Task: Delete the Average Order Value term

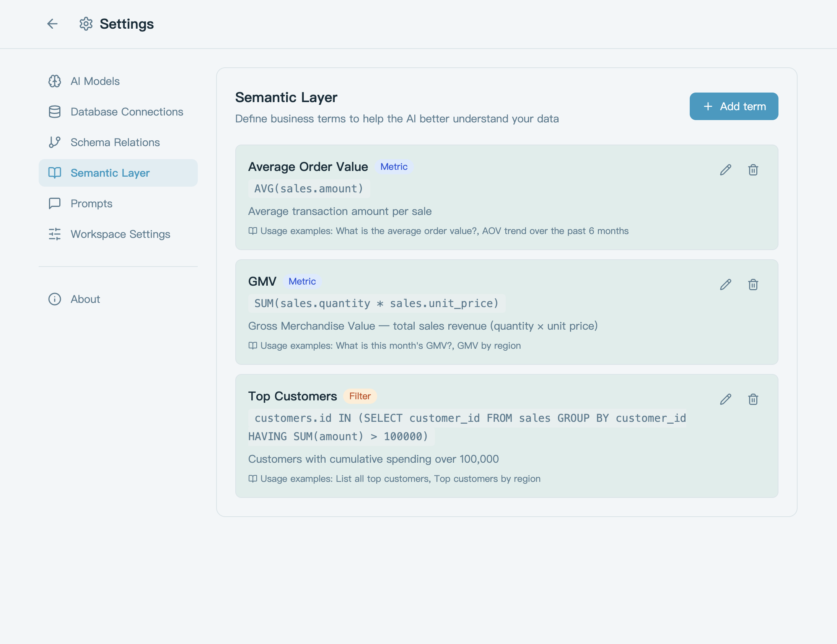Action: pos(753,170)
